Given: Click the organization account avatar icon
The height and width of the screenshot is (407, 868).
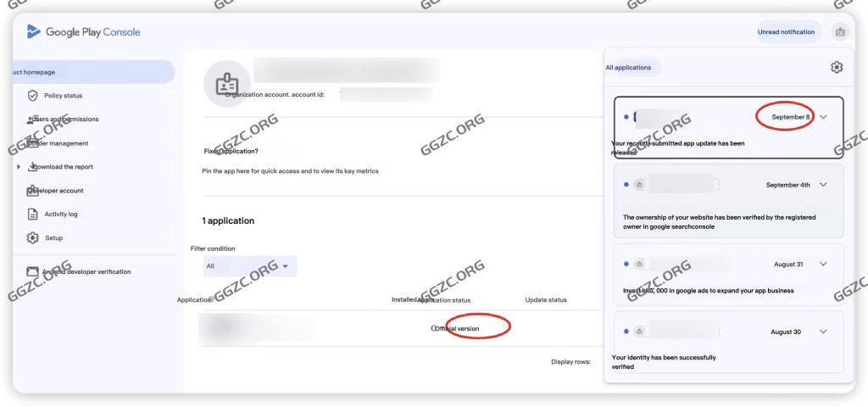Looking at the screenshot, I should point(227,84).
